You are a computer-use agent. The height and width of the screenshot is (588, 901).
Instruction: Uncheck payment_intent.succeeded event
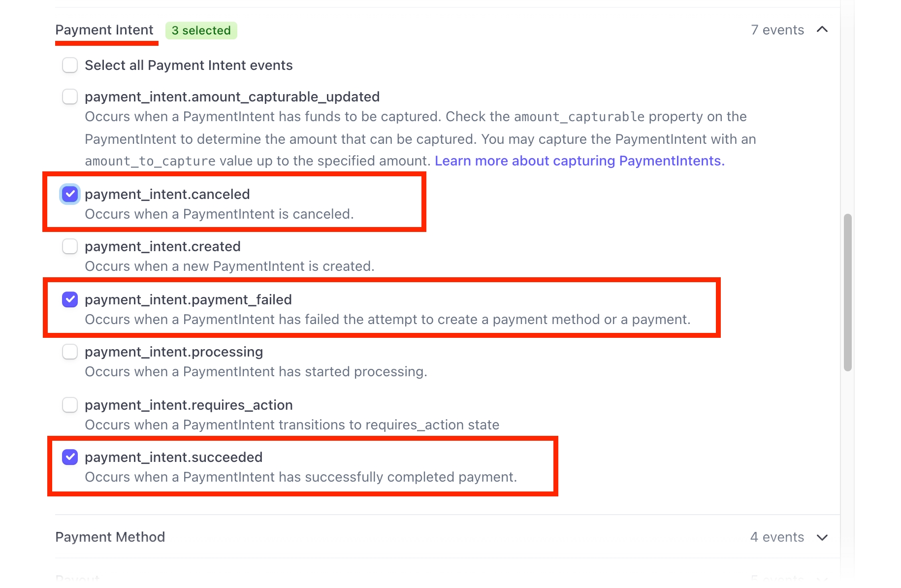pos(70,457)
